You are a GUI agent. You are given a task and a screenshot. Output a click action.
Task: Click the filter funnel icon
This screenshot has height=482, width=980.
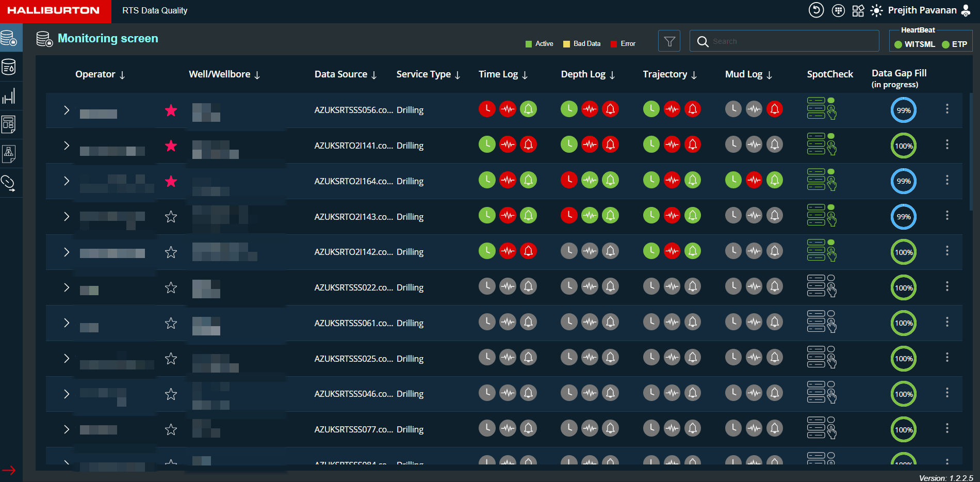pyautogui.click(x=669, y=41)
